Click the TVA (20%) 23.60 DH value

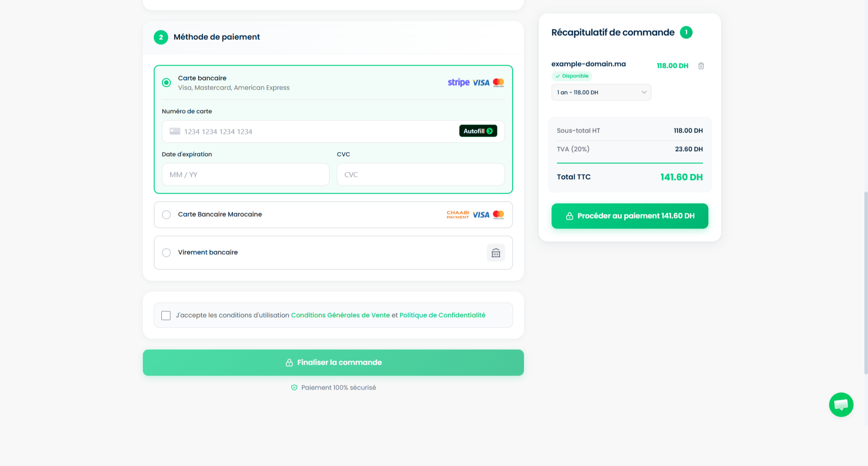click(689, 149)
